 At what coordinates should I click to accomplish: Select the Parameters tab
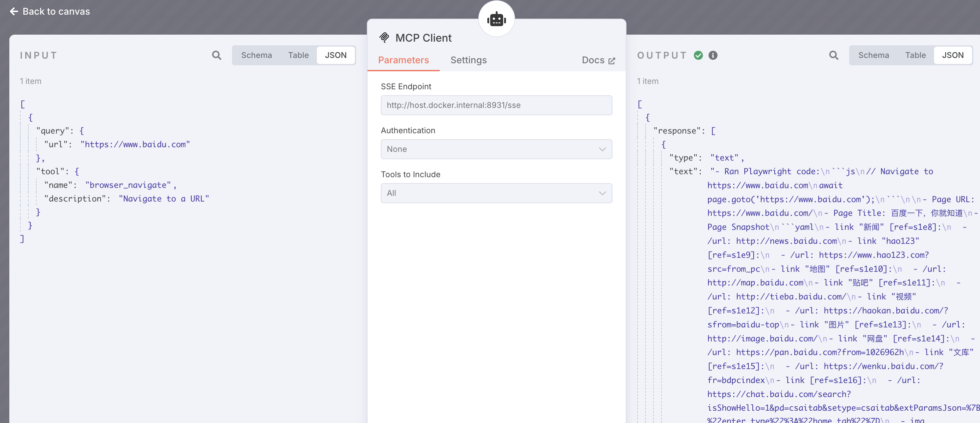[x=403, y=60]
